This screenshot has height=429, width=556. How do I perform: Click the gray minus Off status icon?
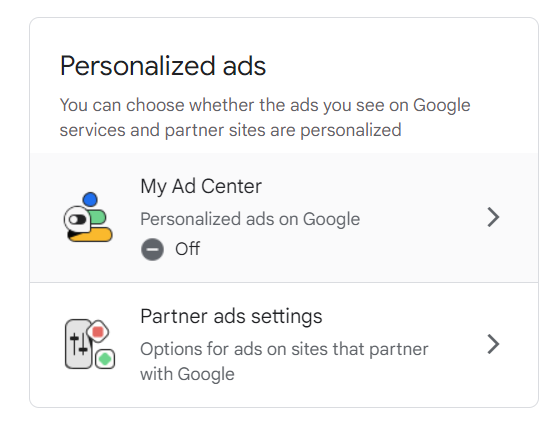(152, 250)
